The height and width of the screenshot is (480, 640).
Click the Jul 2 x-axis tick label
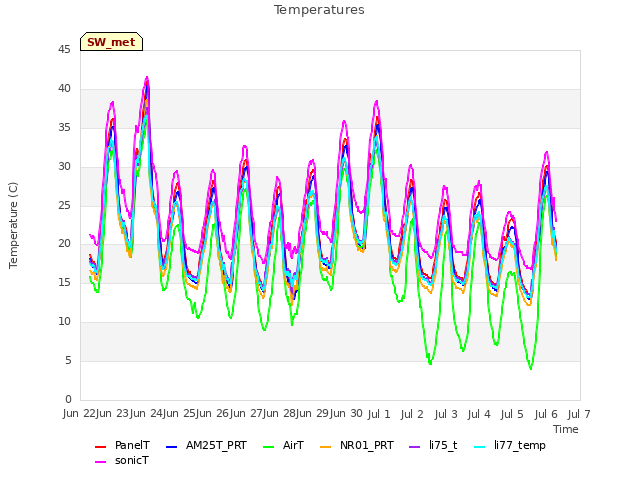point(412,414)
